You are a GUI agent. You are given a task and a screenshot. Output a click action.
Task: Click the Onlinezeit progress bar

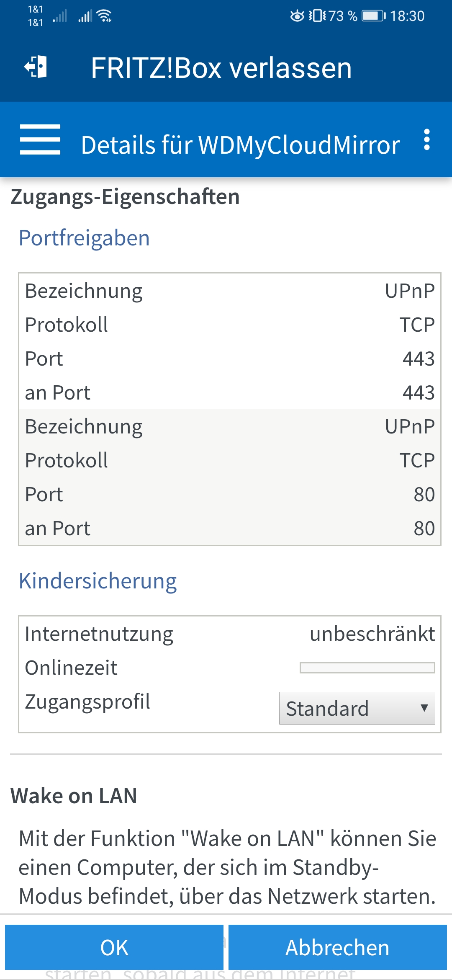pos(367,668)
